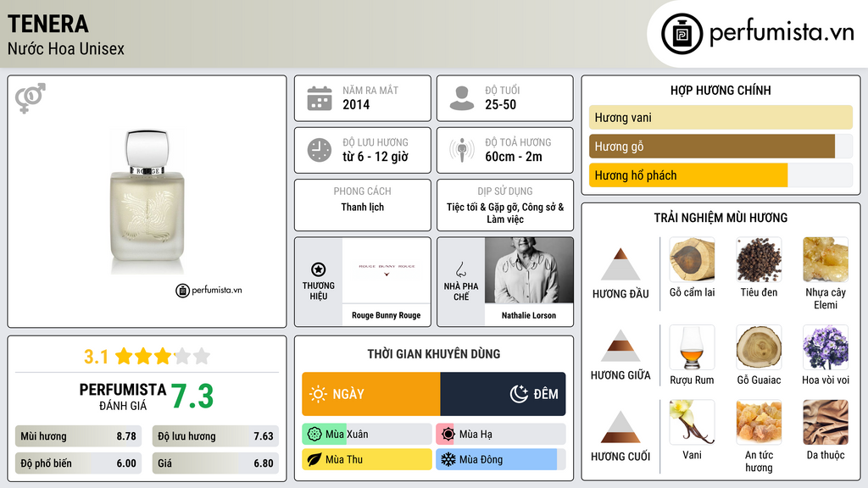Click the Thanh lịch style value

tap(363, 207)
